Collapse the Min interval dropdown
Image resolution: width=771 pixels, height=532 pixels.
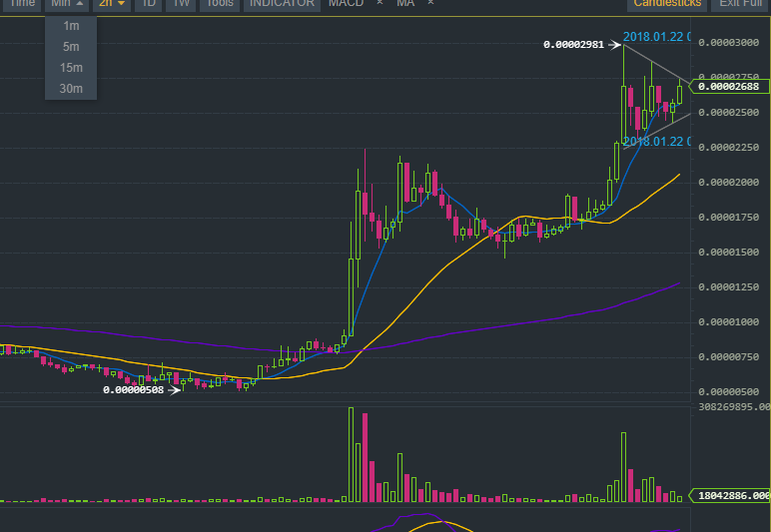pyautogui.click(x=67, y=4)
